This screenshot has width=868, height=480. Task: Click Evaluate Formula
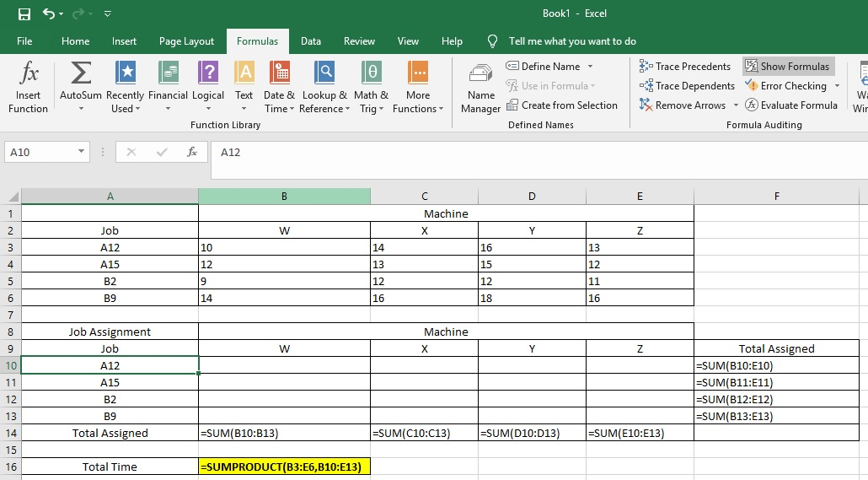tap(790, 105)
